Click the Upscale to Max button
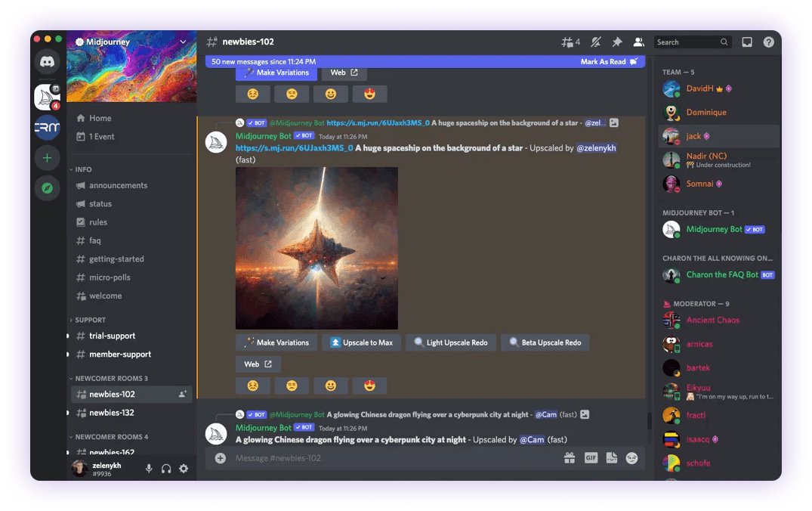Image resolution: width=812 pixels, height=511 pixels. (x=361, y=342)
